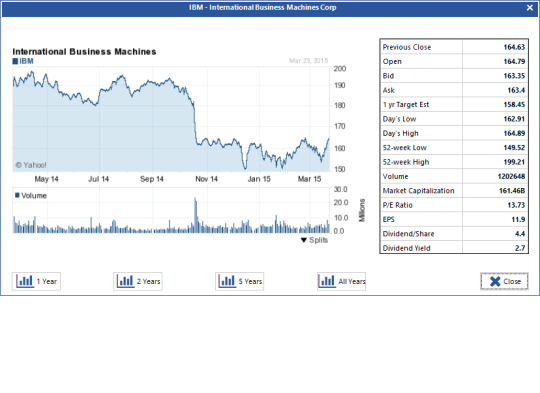
Task: Click the International Business Machines chart title
Action: [84, 52]
